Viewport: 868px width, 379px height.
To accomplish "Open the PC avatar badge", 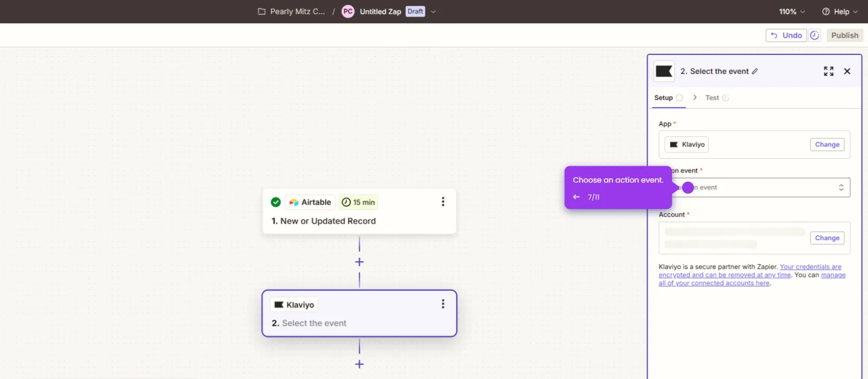I will pos(348,11).
